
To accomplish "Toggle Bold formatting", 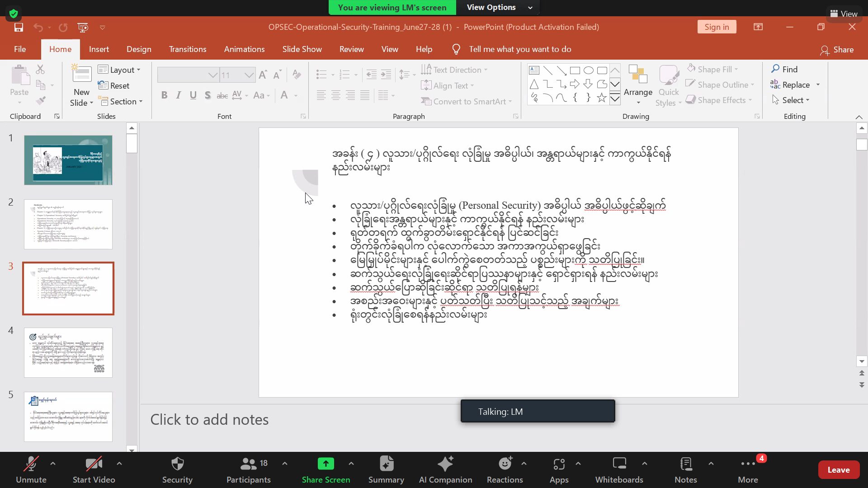I will click(x=164, y=95).
